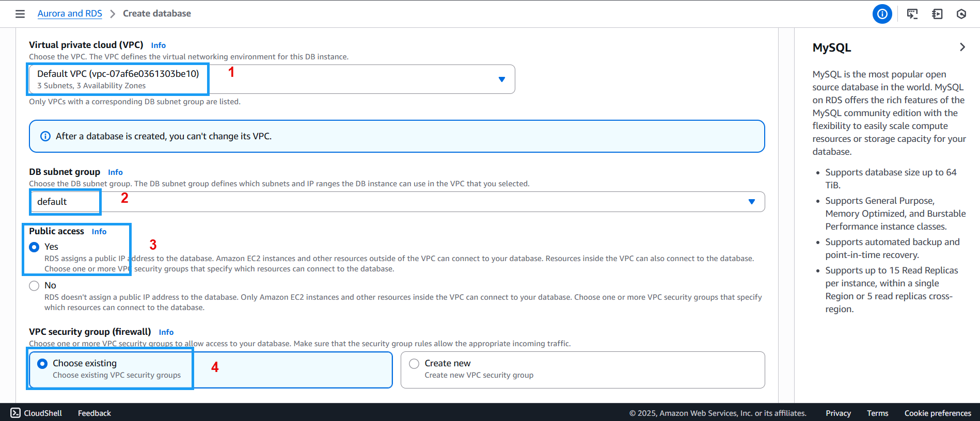The width and height of the screenshot is (980, 421).
Task: Click 'Choose existing VPC security groups' description
Action: (117, 375)
